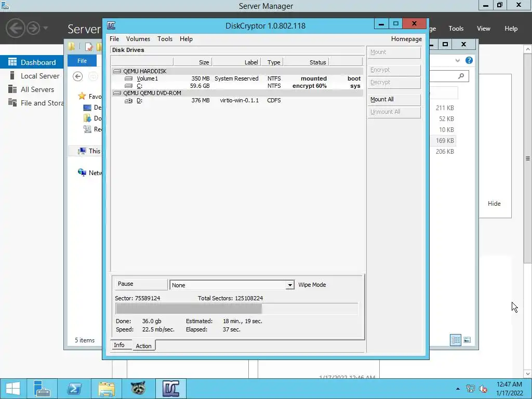The height and width of the screenshot is (399, 532).
Task: Sort by the Size column header
Action: (192, 62)
